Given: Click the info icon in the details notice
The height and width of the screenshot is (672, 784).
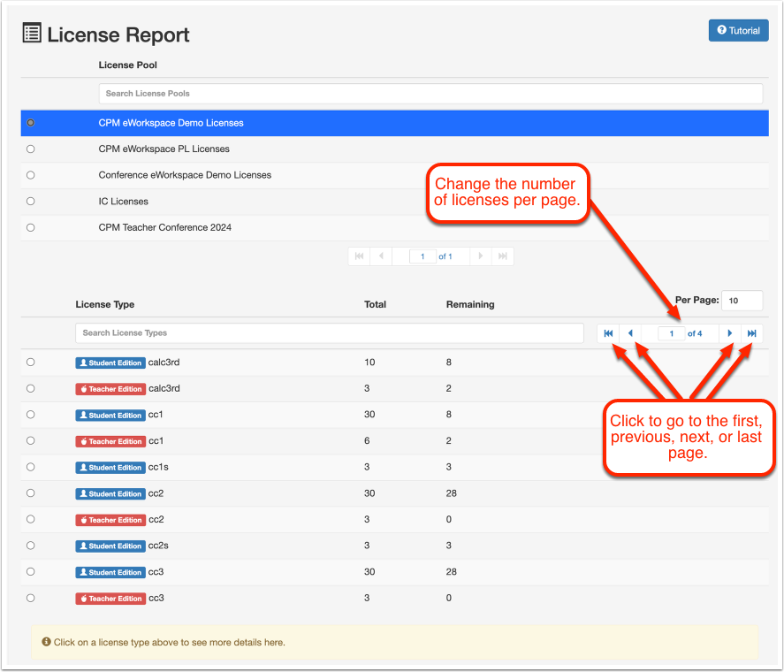Looking at the screenshot, I should (47, 641).
